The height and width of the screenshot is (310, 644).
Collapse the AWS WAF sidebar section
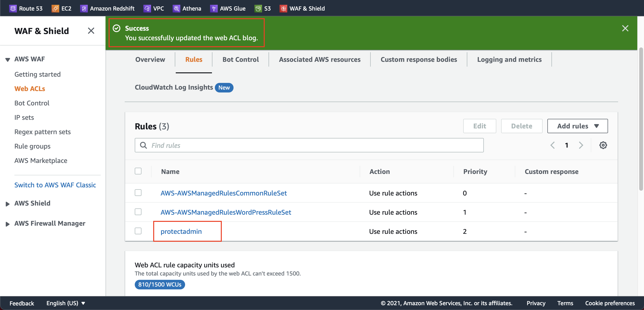pos(8,59)
